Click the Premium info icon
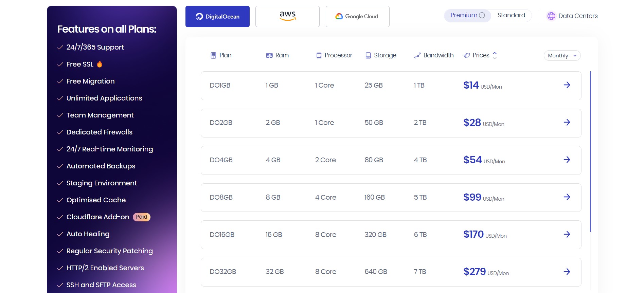644x293 pixels. pos(482,15)
